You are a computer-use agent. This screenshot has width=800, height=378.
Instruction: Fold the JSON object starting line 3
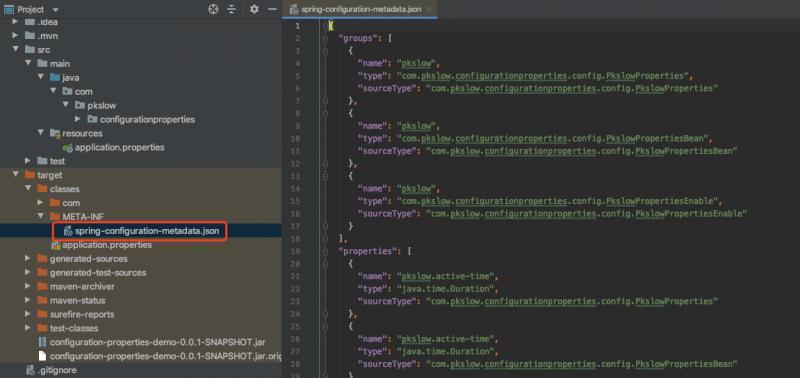point(326,51)
